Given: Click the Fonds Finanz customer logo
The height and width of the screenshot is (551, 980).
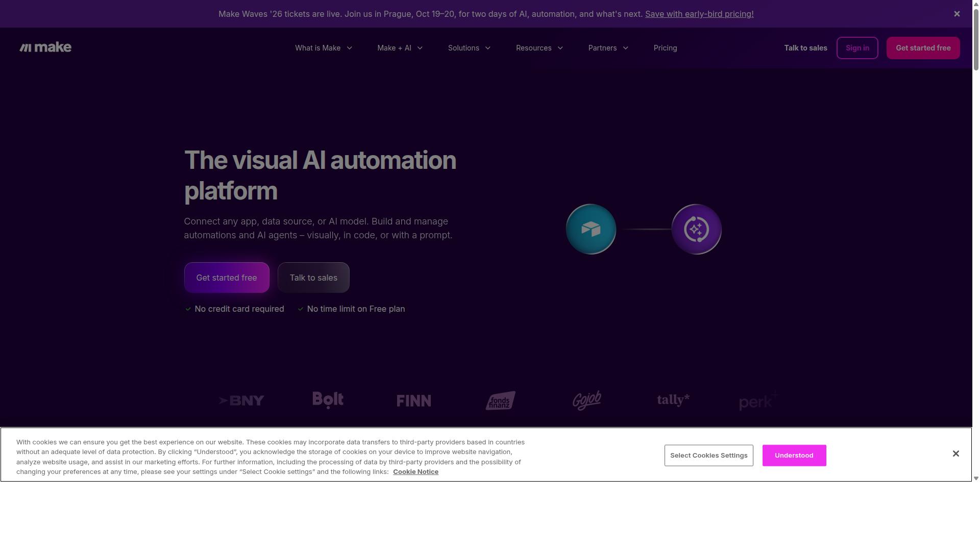Looking at the screenshot, I should click(x=500, y=400).
